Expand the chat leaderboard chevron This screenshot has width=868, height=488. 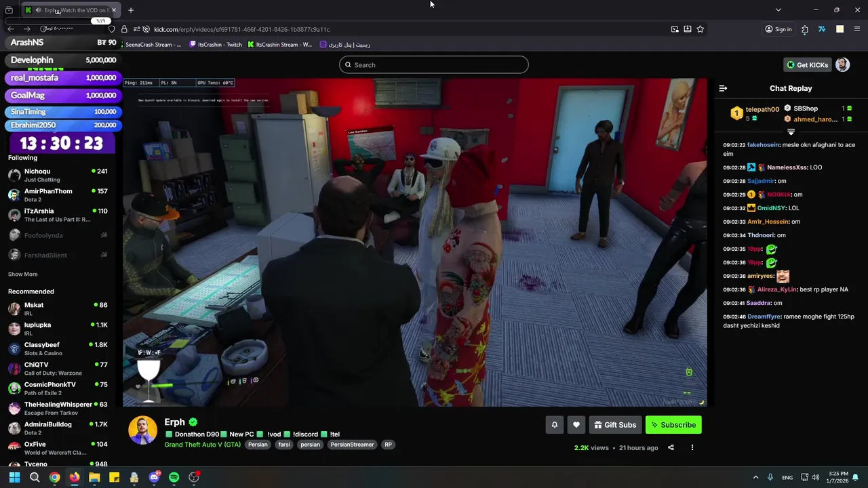791,131
